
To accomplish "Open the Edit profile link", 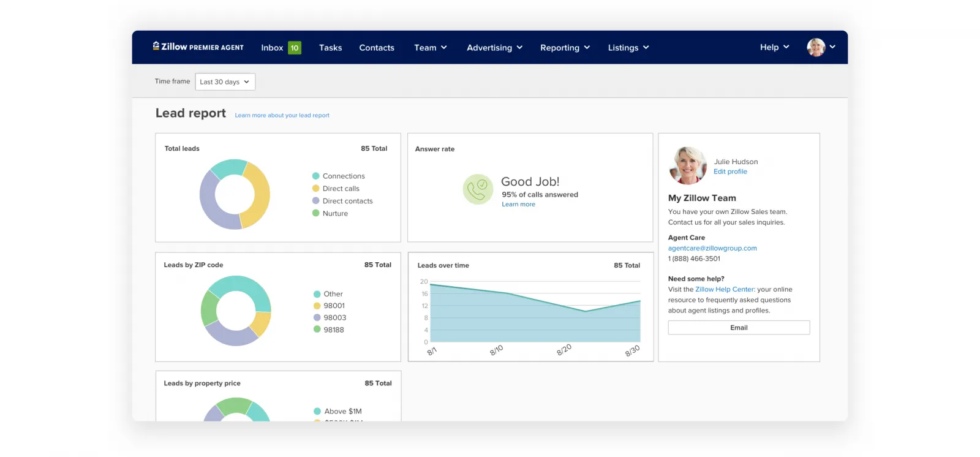I will pos(730,172).
